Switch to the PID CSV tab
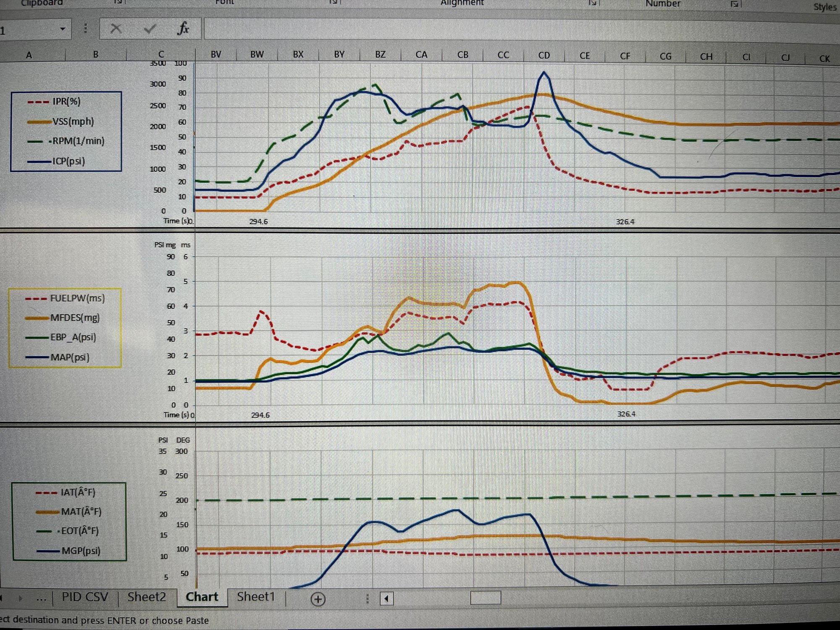 pyautogui.click(x=85, y=597)
